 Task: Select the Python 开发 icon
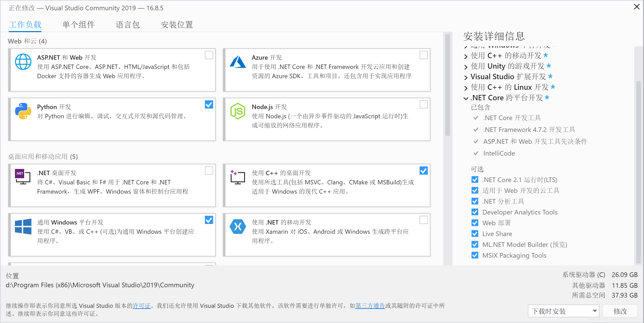point(23,111)
